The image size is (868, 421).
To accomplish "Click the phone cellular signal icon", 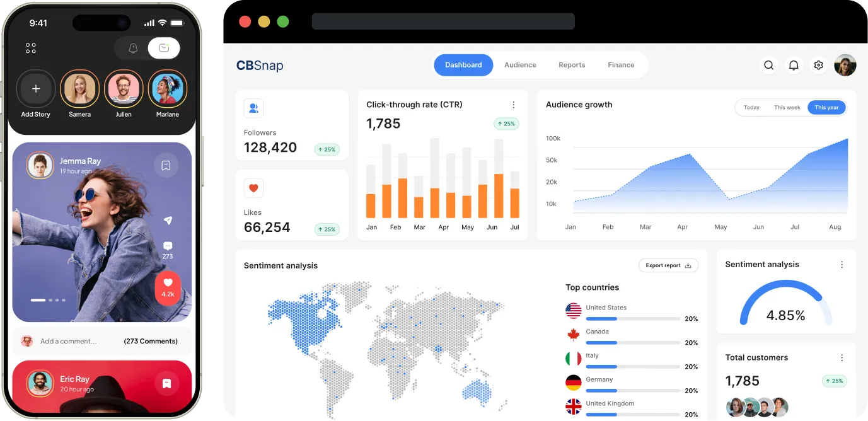I will [x=149, y=23].
